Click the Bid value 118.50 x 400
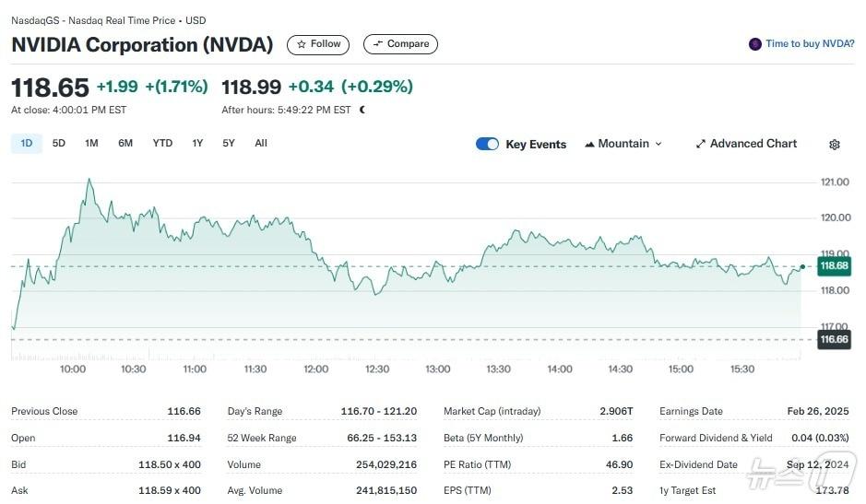This screenshot has height=504, width=866. pyautogui.click(x=170, y=464)
